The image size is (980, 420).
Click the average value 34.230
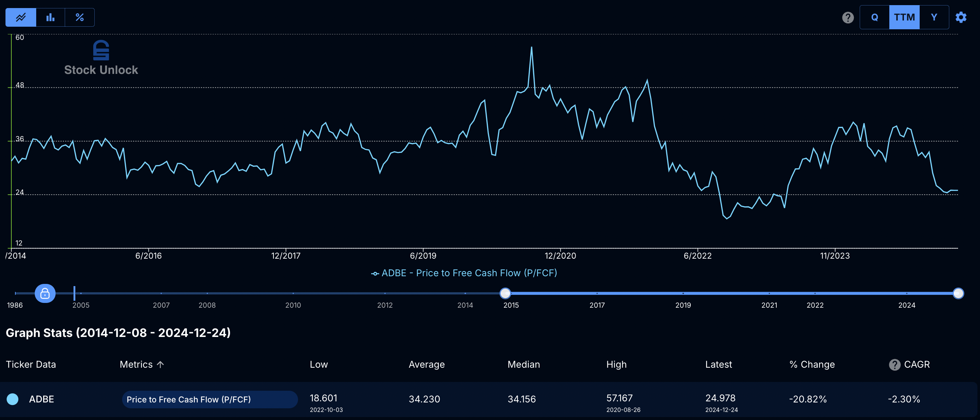pos(424,399)
